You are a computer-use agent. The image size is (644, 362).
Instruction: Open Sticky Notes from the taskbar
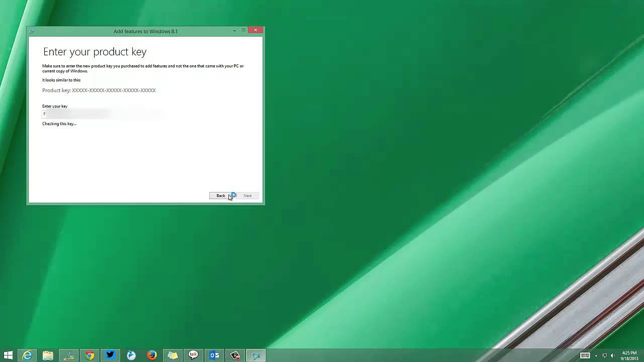(173, 355)
